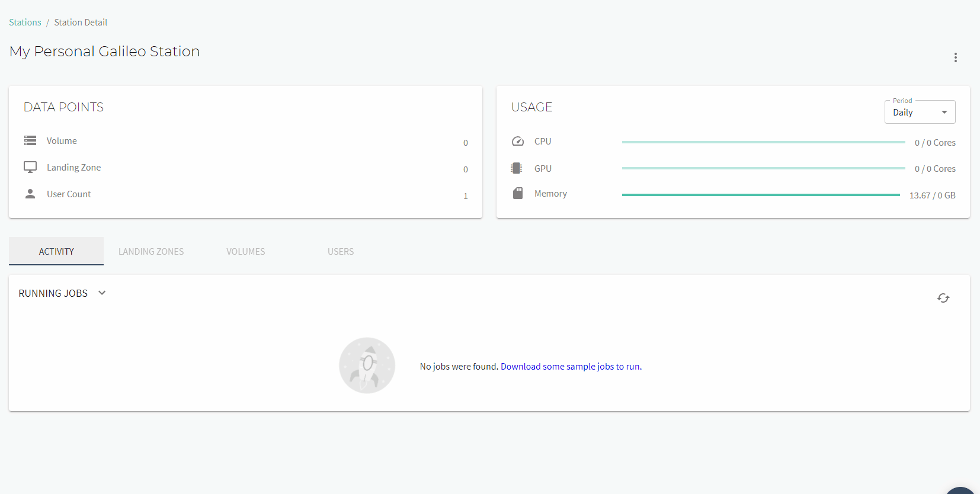Click the RUNNING JOBS heading

click(x=53, y=293)
